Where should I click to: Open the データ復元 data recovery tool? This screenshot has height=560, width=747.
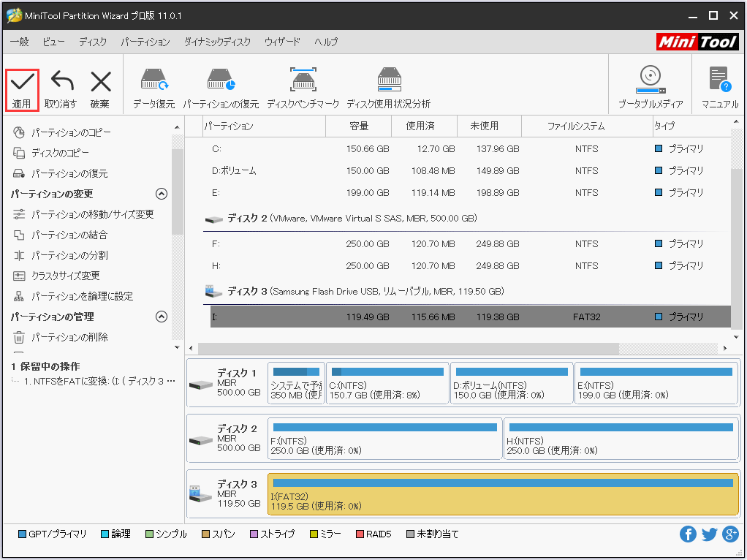[x=155, y=84]
